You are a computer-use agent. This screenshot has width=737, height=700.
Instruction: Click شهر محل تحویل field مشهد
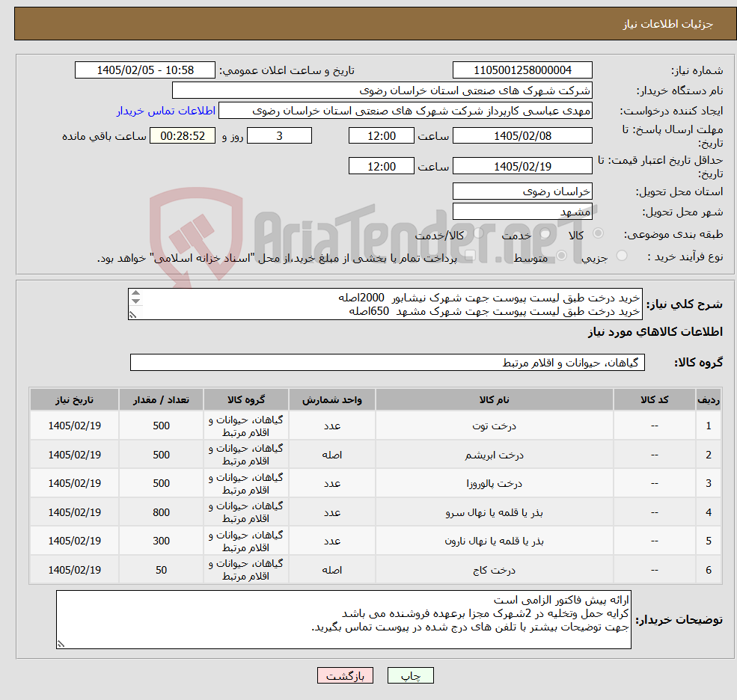pos(522,212)
